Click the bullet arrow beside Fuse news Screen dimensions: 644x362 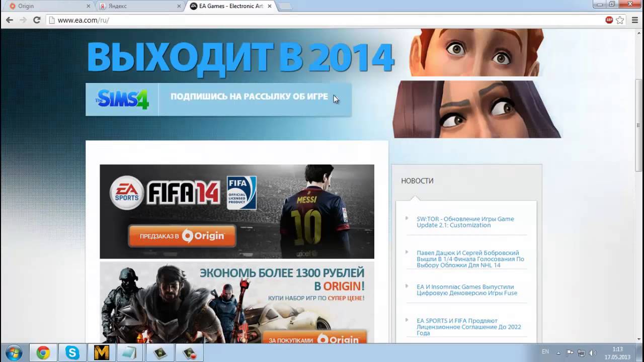click(x=407, y=286)
